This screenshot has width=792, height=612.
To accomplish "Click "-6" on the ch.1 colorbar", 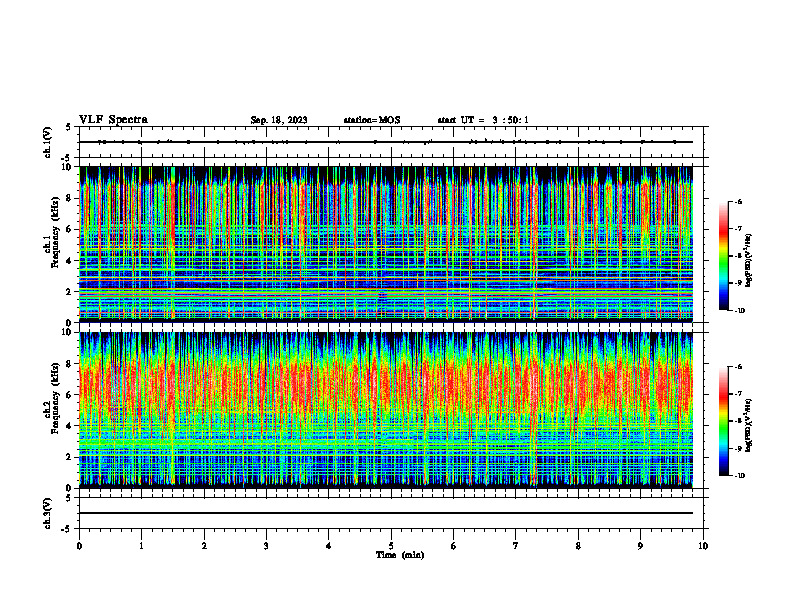I will click(738, 202).
